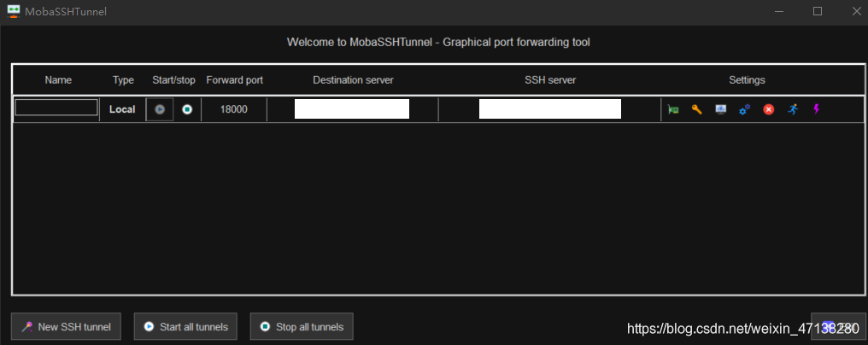The image size is (868, 345).
Task: Select the 18000 forward port cell
Action: 233,109
